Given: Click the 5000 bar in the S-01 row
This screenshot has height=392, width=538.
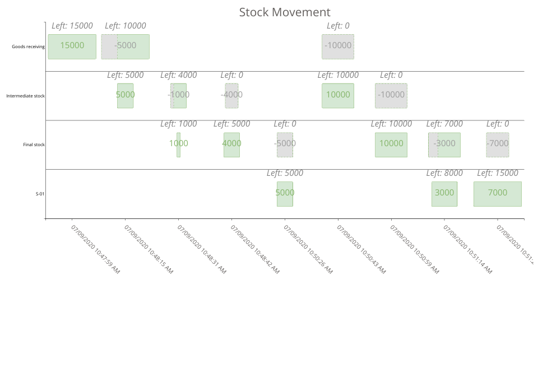Looking at the screenshot, I should [x=285, y=194].
